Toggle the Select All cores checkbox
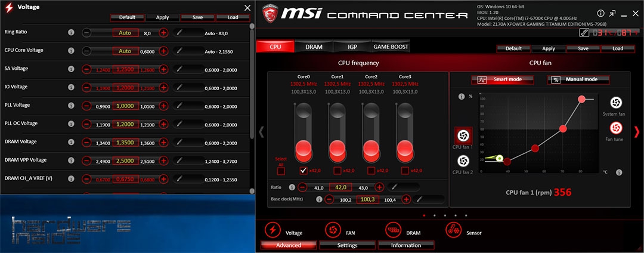The height and width of the screenshot is (253, 644). (x=281, y=171)
